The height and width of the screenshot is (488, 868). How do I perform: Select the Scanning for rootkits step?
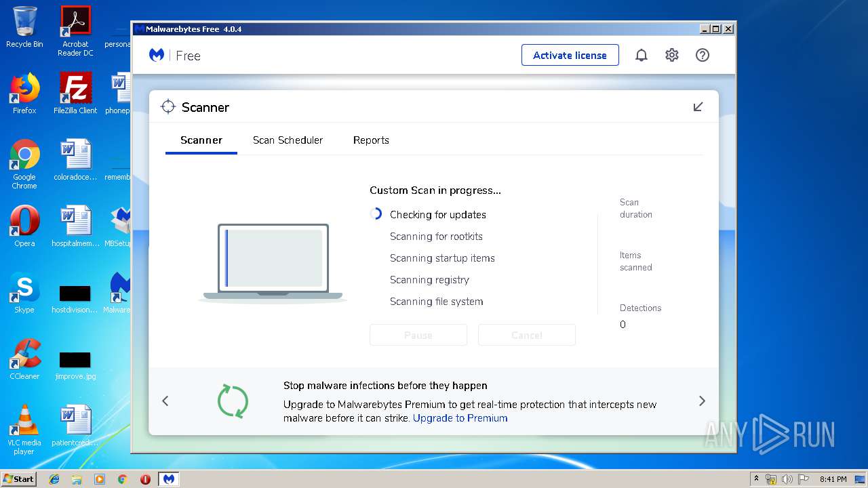[436, 237]
